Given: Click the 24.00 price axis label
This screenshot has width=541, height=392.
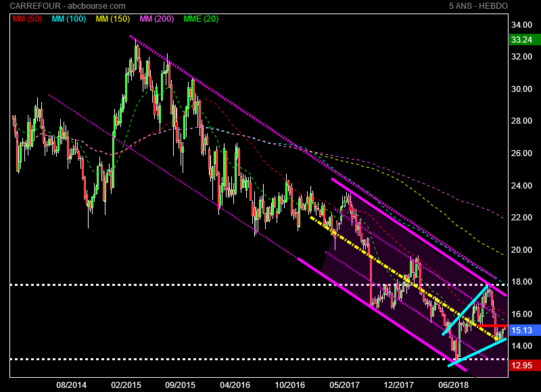Looking at the screenshot, I should (x=521, y=185).
